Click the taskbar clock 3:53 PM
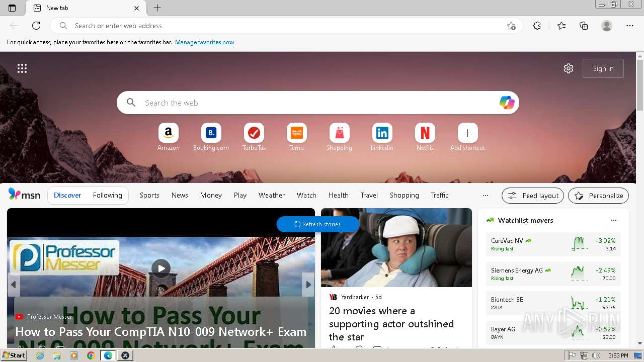Image resolution: width=644 pixels, height=362 pixels. 618,355
